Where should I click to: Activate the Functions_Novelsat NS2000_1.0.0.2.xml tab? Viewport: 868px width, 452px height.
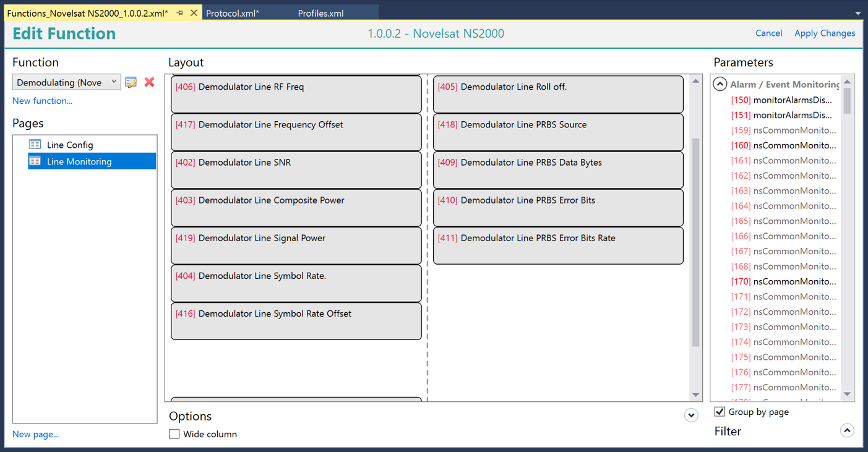click(x=88, y=13)
